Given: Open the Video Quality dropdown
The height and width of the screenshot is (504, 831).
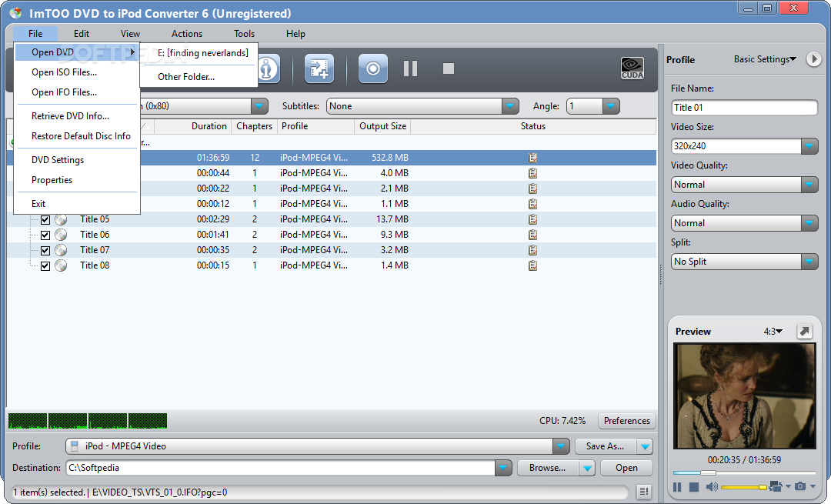Looking at the screenshot, I should pos(809,185).
